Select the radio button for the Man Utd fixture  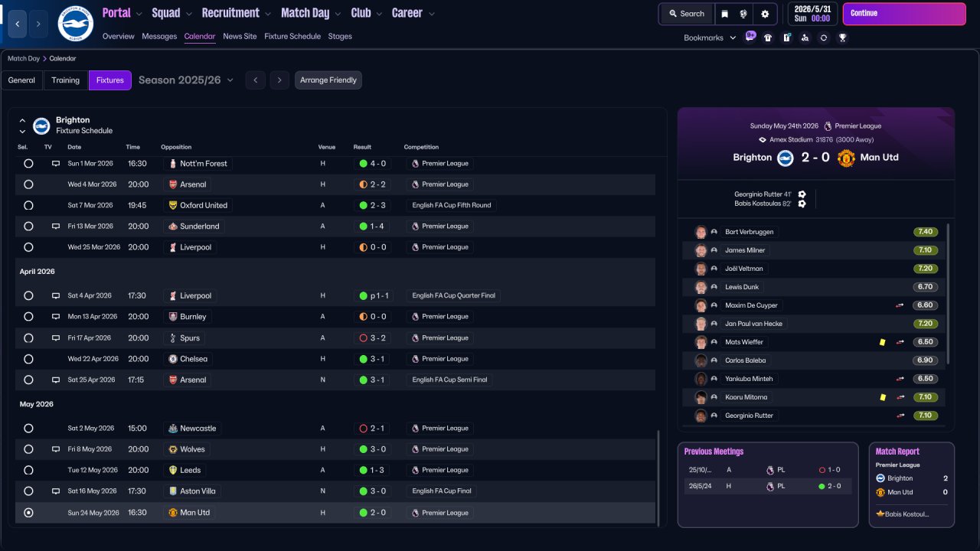(x=28, y=513)
